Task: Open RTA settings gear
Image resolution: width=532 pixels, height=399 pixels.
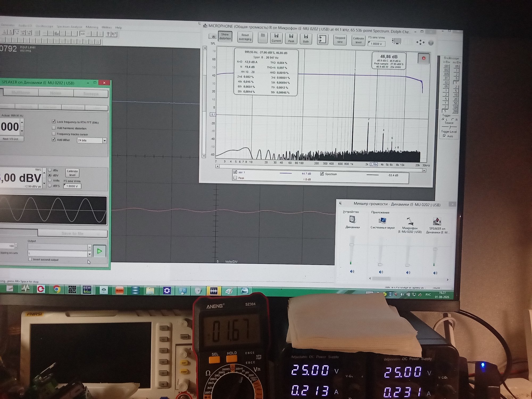Action: pyautogui.click(x=431, y=43)
